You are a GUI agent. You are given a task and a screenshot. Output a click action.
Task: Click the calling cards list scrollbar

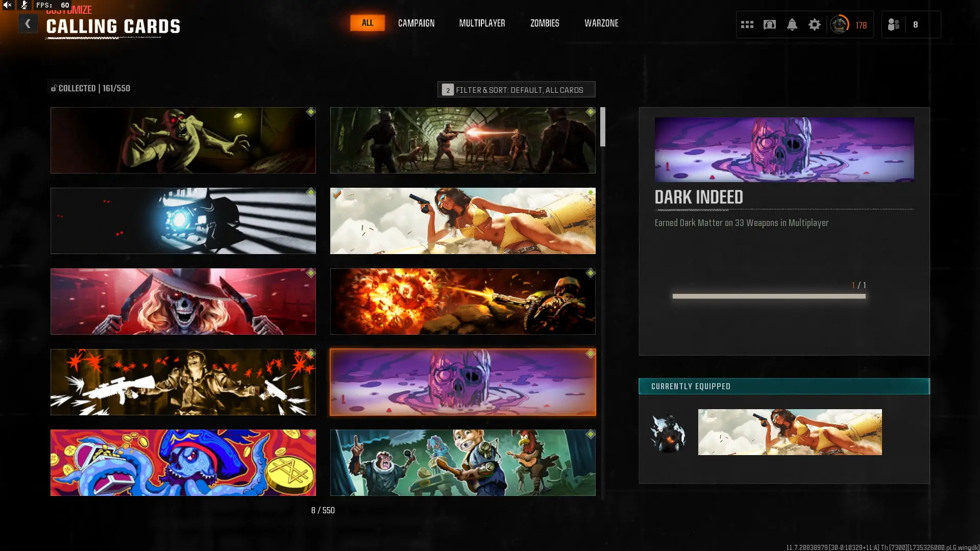click(603, 128)
